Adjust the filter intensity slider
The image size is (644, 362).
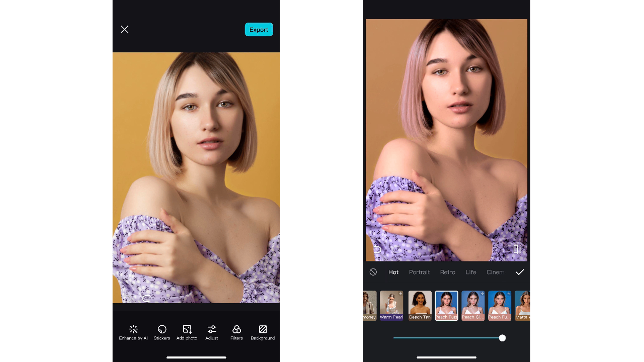tap(502, 338)
